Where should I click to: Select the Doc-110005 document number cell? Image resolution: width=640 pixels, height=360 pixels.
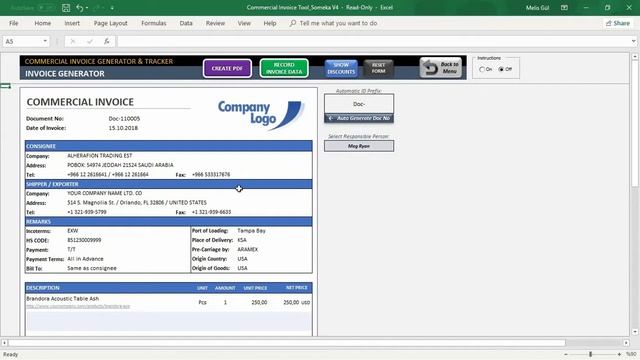(124, 119)
